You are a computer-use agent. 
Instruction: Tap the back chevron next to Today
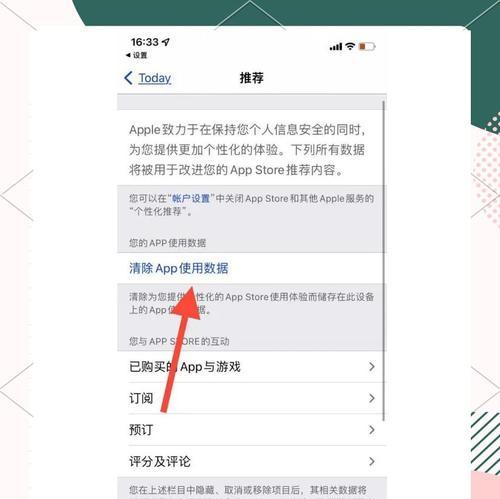128,78
